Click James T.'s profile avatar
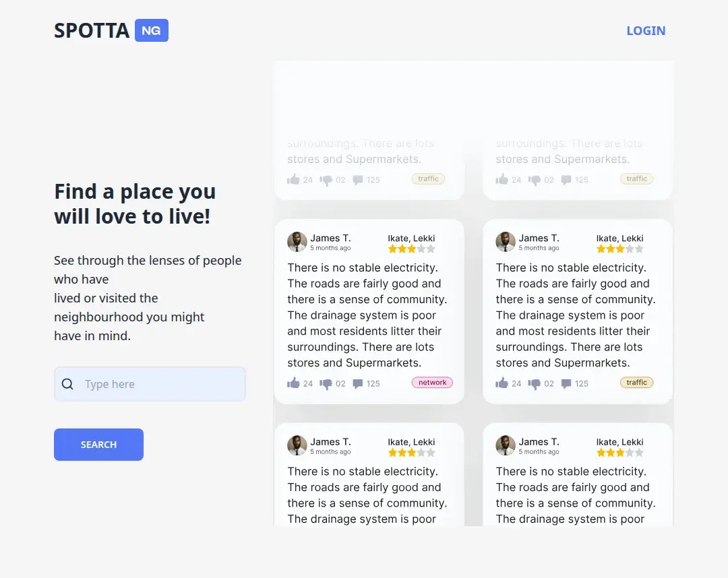728x578 pixels. pyautogui.click(x=297, y=242)
